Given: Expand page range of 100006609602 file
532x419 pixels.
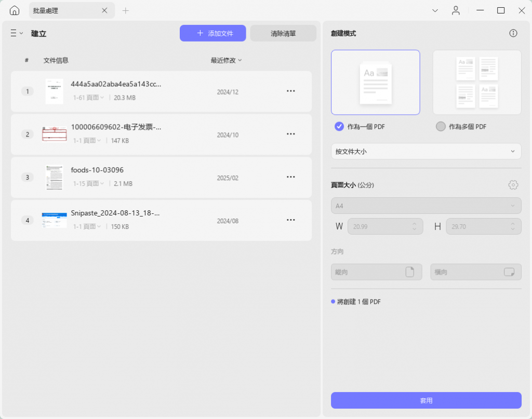Looking at the screenshot, I should (87, 141).
